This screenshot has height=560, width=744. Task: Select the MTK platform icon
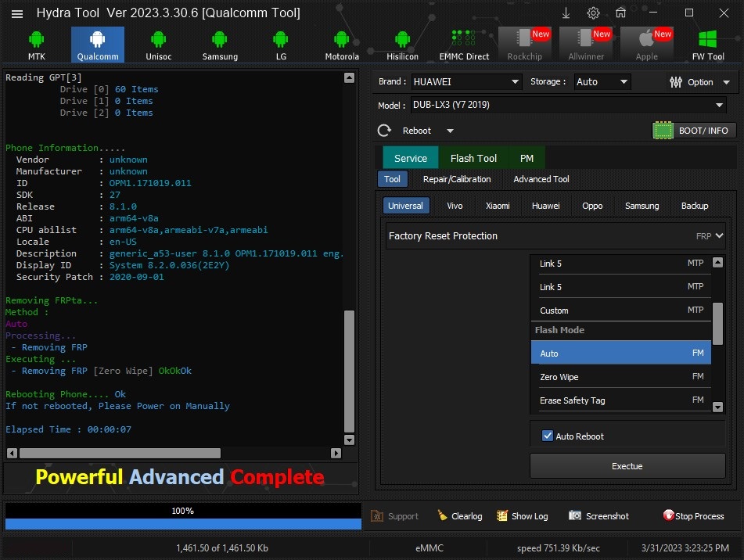coord(36,45)
